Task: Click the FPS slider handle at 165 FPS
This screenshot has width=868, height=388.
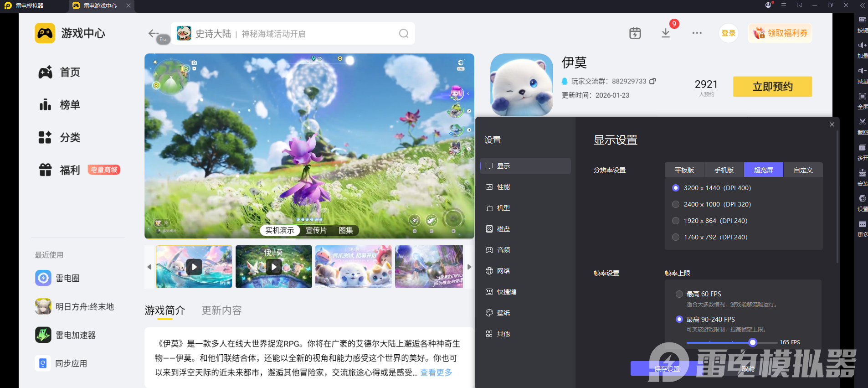Action: point(753,342)
